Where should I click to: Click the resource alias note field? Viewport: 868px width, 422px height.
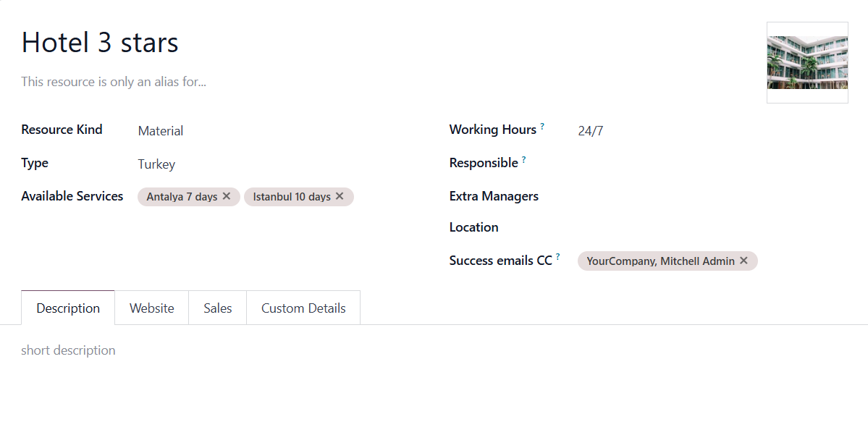[387, 82]
